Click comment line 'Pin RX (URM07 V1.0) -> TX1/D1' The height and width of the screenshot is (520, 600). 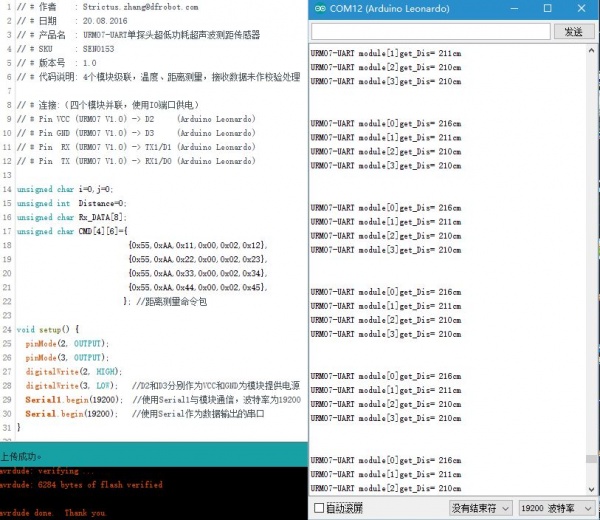tap(136, 147)
